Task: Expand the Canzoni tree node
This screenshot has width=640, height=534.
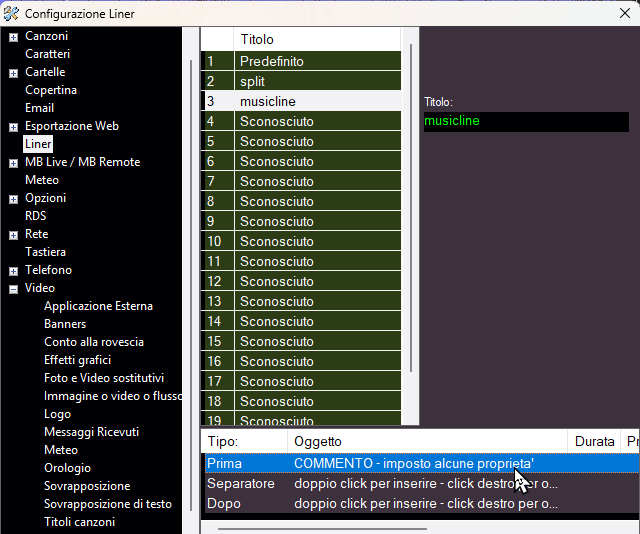Action: click(x=13, y=37)
